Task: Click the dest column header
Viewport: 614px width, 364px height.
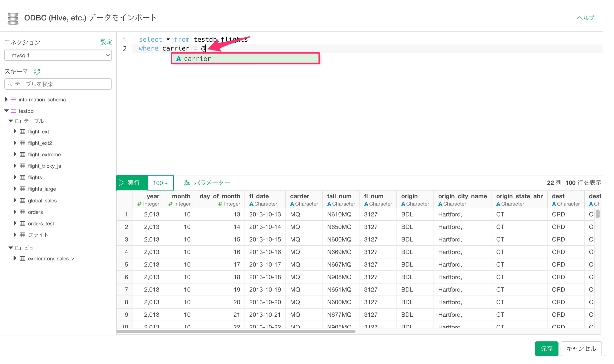Action: (x=566, y=200)
